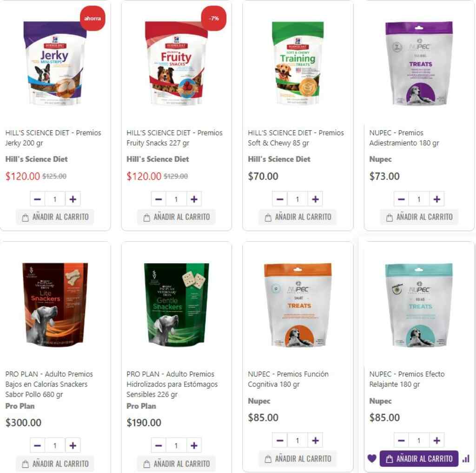The width and height of the screenshot is (476, 473).
Task: Increase quantity of Hill's Soft & Chewy
Action: (316, 199)
